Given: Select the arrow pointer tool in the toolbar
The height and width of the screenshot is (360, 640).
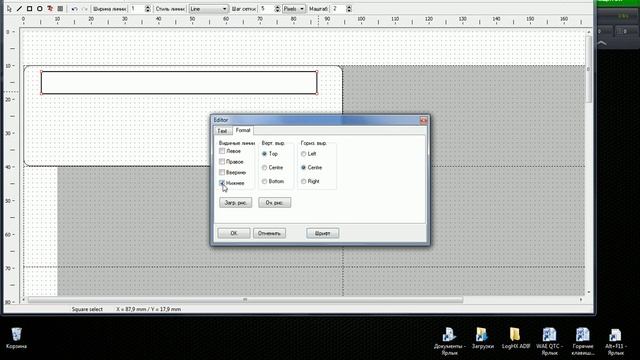Looking at the screenshot, I should point(9,9).
